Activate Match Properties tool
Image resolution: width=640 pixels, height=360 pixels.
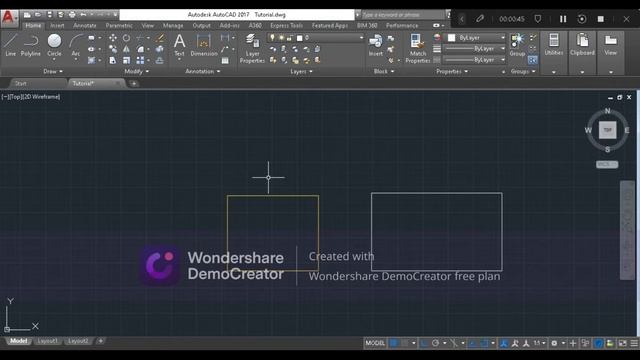click(x=418, y=49)
